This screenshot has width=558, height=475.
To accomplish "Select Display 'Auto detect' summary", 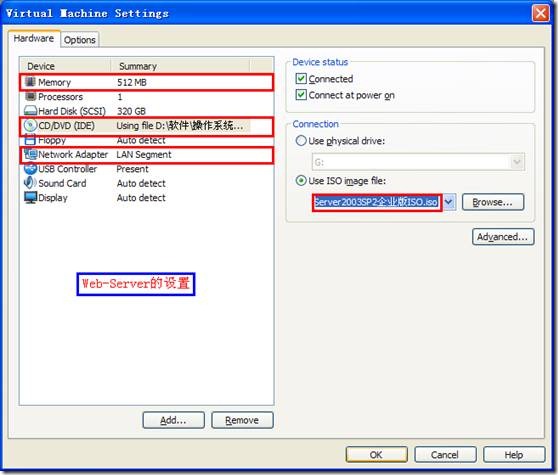I will click(141, 197).
